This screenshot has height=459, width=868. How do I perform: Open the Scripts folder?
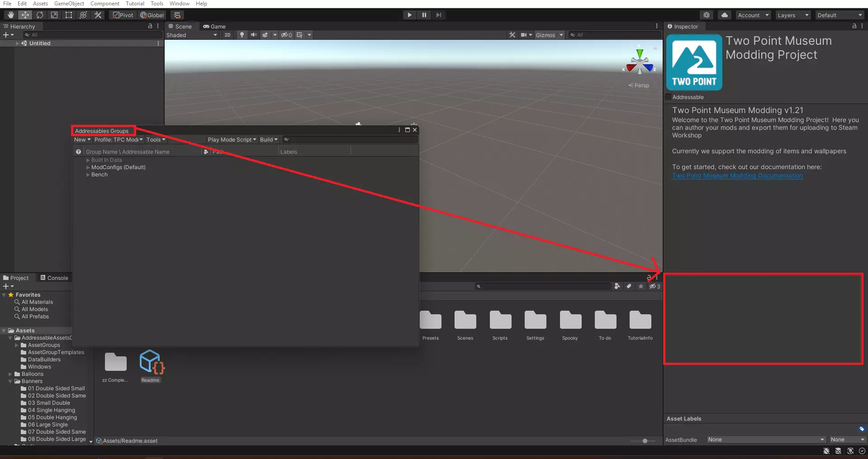[x=500, y=326]
